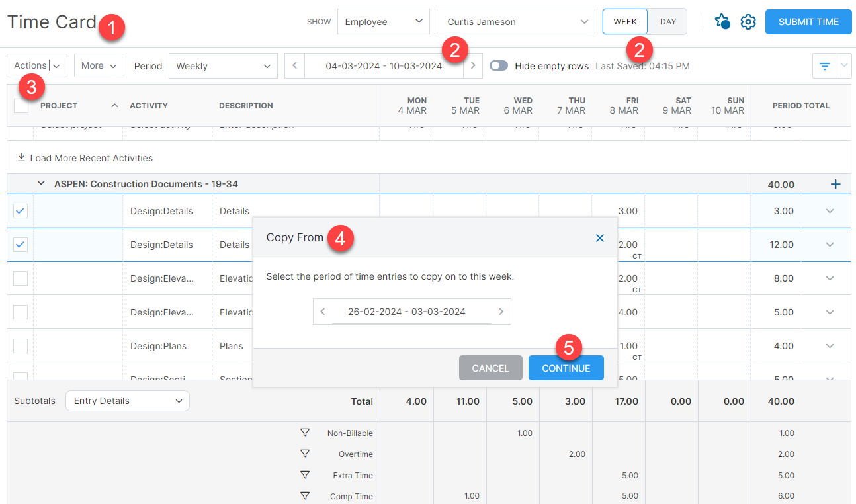Uncheck the first Design:Details row checkbox
Viewport: 856px width, 504px height.
tap(20, 210)
